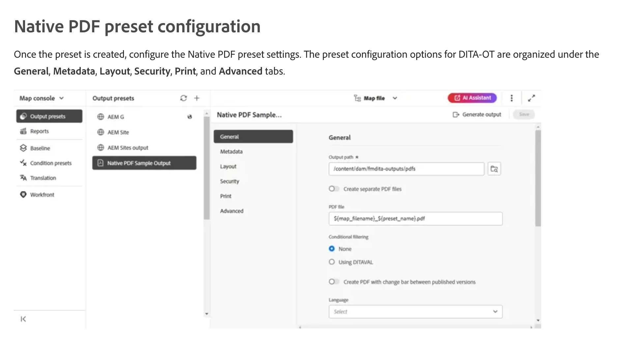Click the Generate output button
Viewport: 644px width, 341px height.
[477, 114]
